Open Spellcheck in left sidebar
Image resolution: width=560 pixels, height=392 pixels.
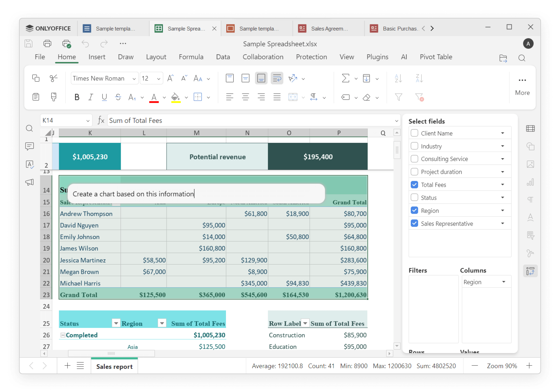[x=29, y=164]
